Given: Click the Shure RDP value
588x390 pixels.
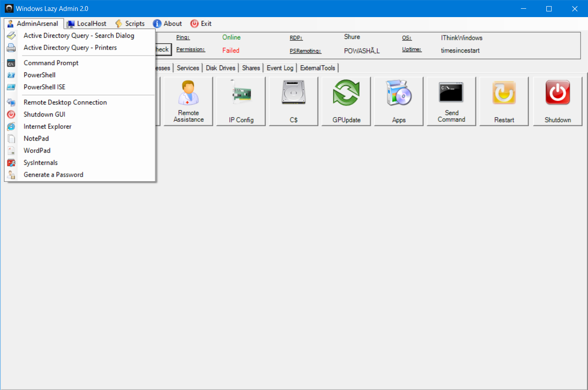Looking at the screenshot, I should 352,37.
